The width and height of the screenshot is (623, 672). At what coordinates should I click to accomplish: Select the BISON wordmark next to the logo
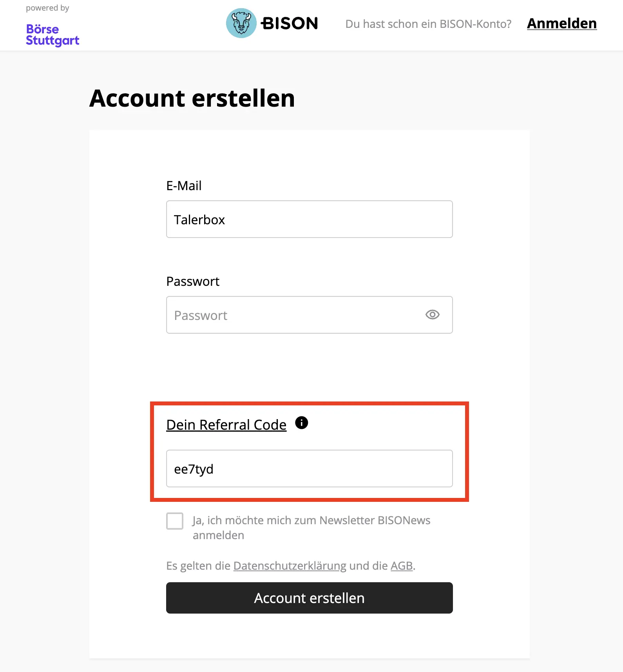pyautogui.click(x=290, y=24)
